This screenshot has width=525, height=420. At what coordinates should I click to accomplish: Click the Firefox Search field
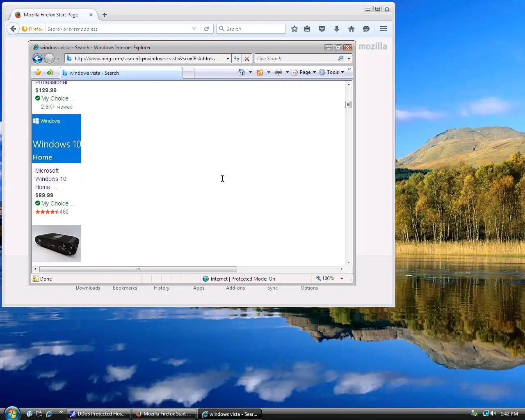pos(251,29)
